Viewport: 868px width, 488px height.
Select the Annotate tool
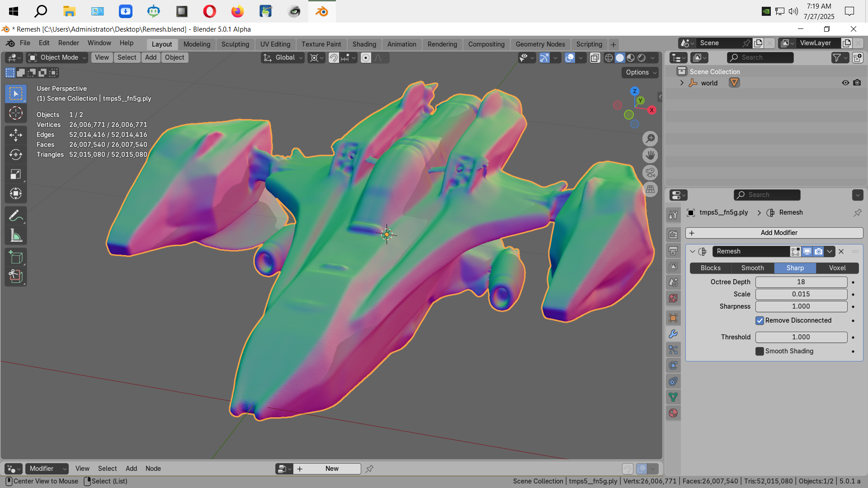(x=16, y=216)
